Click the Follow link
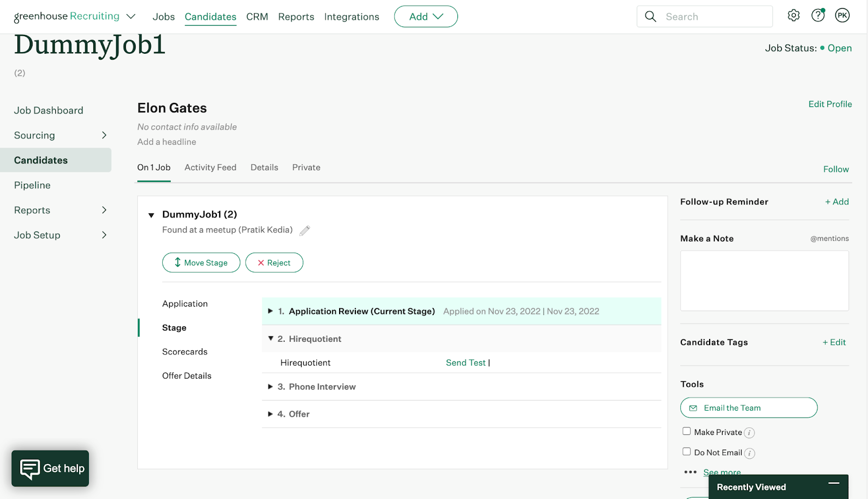The height and width of the screenshot is (499, 868). point(836,169)
